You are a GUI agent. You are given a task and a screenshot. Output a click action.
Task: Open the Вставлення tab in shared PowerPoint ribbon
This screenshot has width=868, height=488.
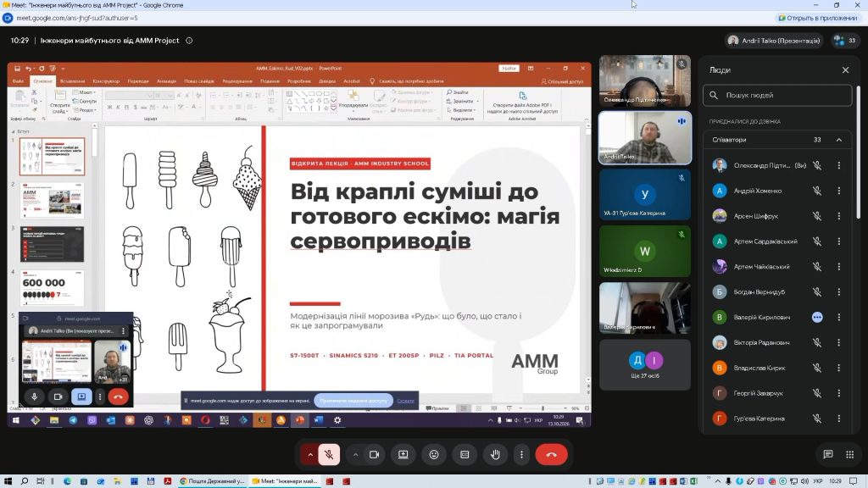coord(73,81)
